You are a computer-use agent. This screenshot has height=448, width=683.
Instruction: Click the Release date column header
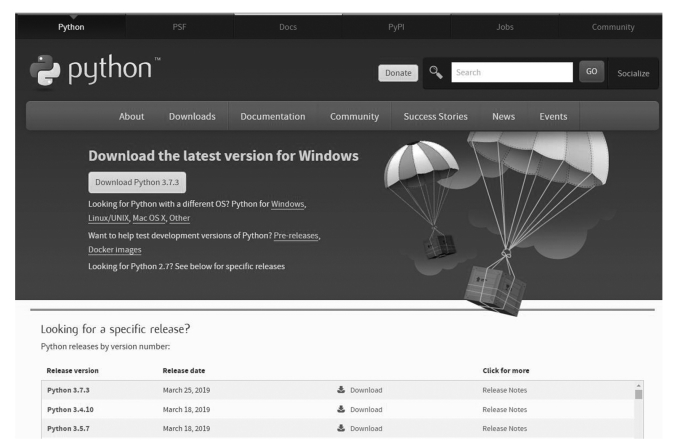pyautogui.click(x=184, y=370)
